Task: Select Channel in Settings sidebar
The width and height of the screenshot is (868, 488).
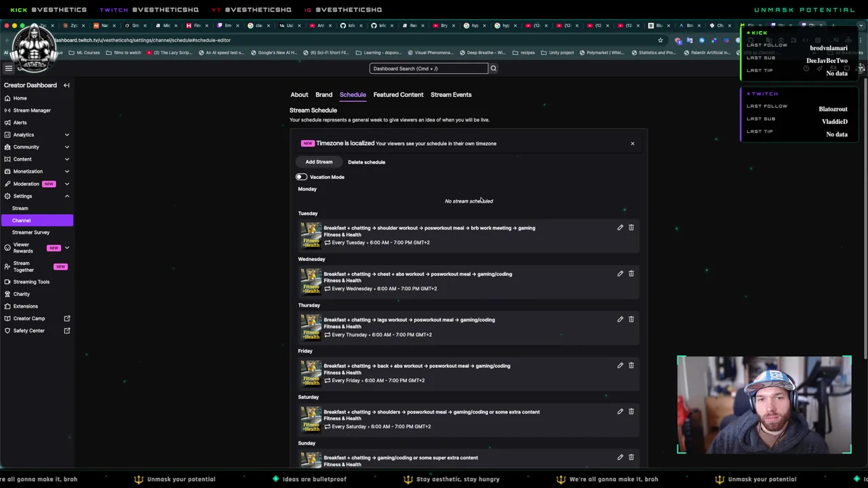Action: coord(37,220)
